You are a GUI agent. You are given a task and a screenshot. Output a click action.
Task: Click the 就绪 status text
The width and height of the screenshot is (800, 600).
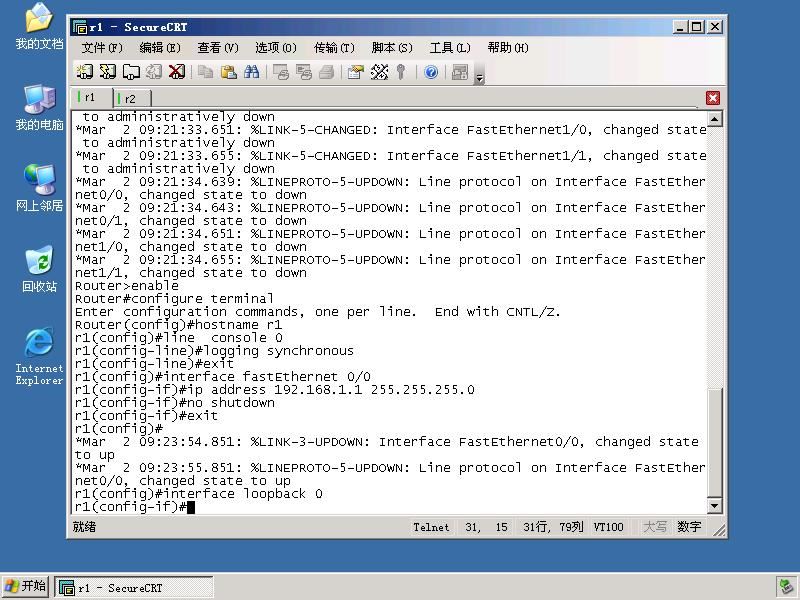[84, 527]
